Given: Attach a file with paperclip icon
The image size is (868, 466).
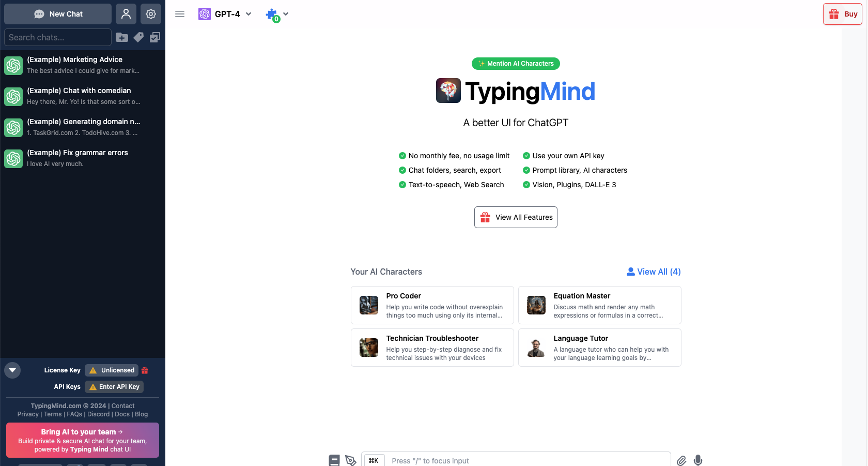Looking at the screenshot, I should pos(681,460).
